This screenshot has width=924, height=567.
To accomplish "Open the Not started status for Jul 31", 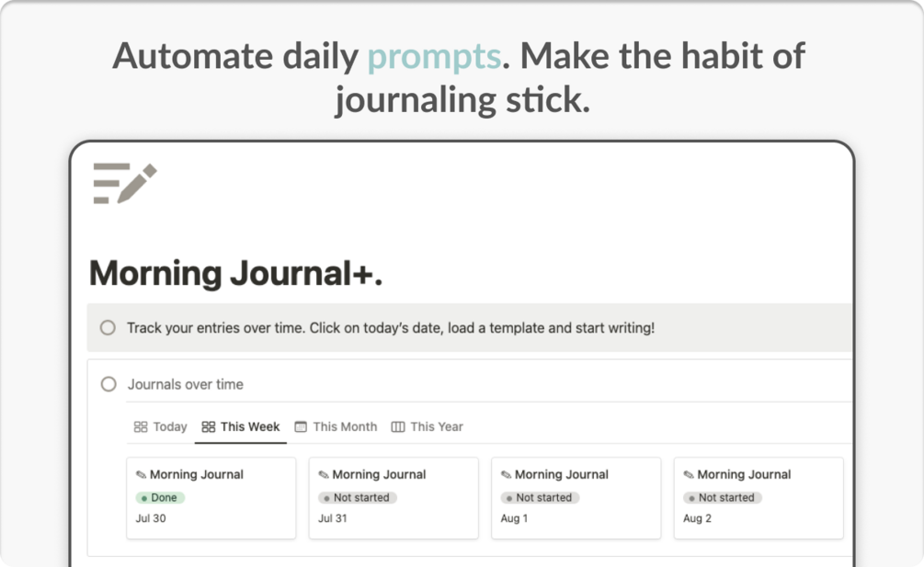I will coord(357,497).
